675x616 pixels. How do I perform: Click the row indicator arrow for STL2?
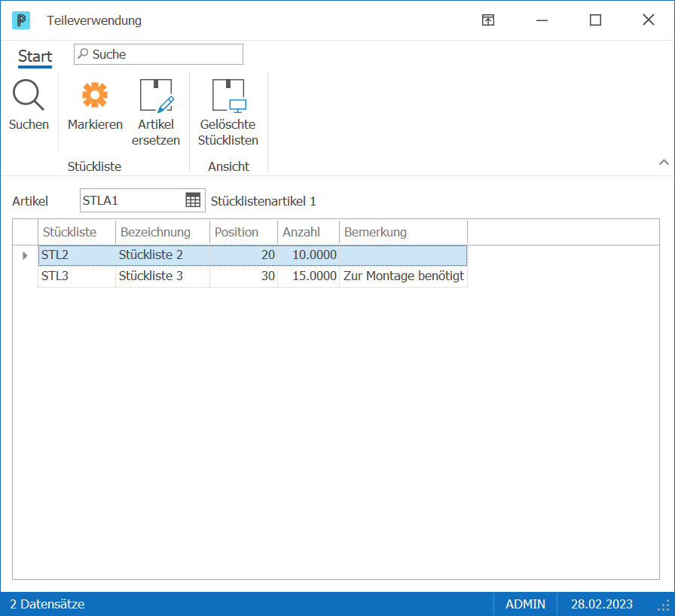(25, 255)
